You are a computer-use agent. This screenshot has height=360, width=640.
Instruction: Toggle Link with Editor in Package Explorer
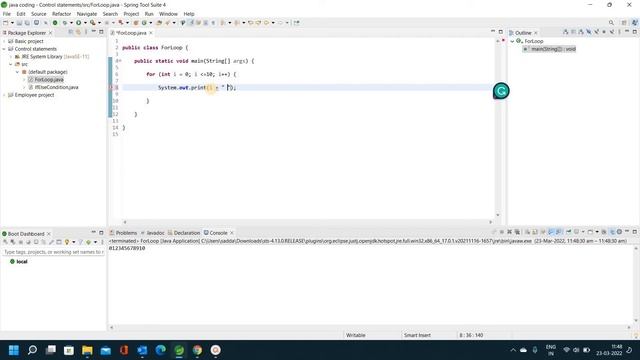tap(78, 32)
